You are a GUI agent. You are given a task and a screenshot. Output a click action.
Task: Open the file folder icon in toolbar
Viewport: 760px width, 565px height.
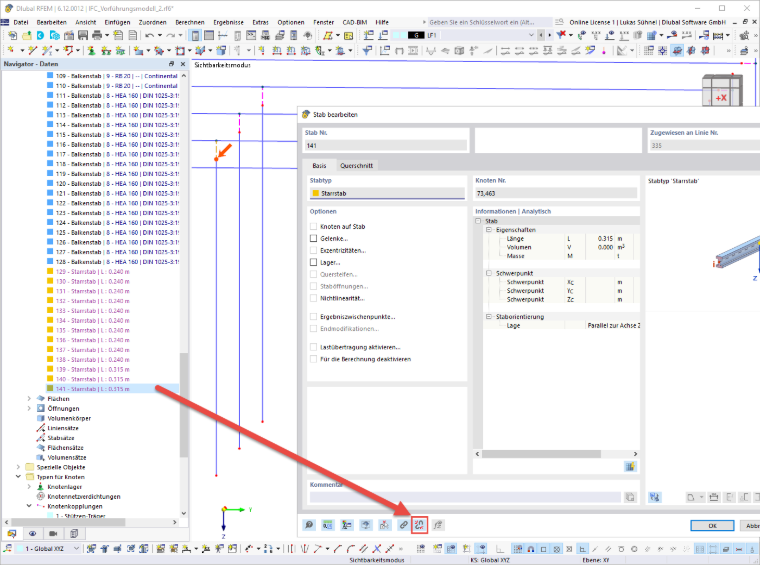tap(27, 35)
